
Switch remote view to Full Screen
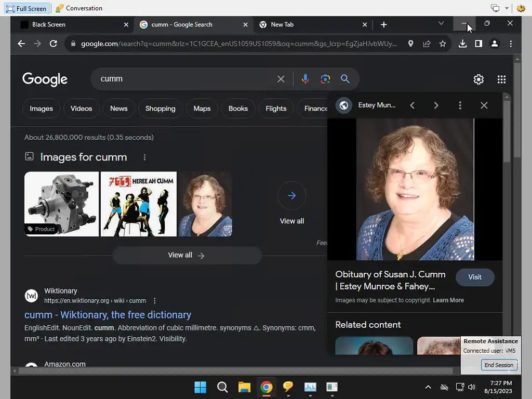click(27, 8)
